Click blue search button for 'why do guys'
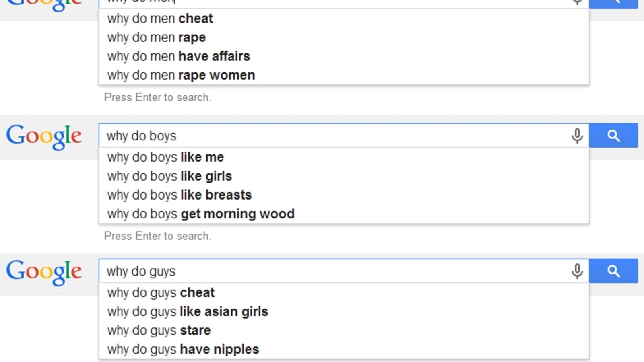644x362 pixels. tap(613, 271)
